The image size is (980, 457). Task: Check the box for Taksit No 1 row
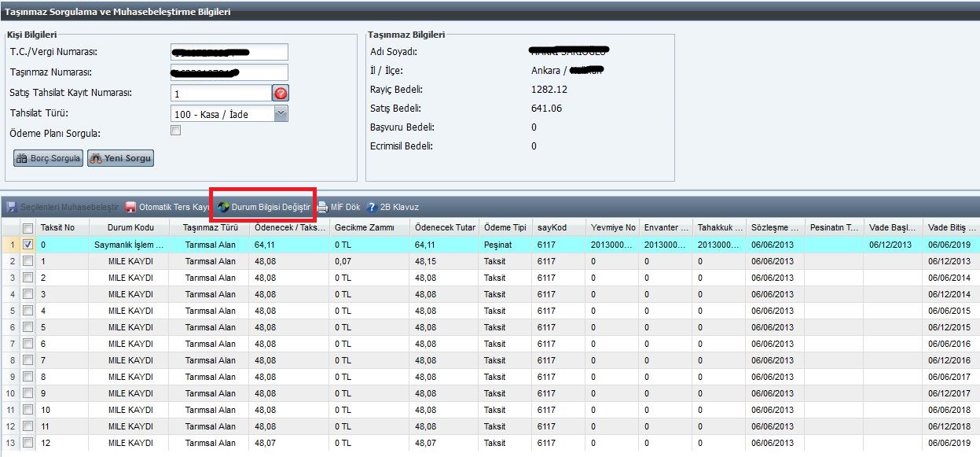[28, 261]
